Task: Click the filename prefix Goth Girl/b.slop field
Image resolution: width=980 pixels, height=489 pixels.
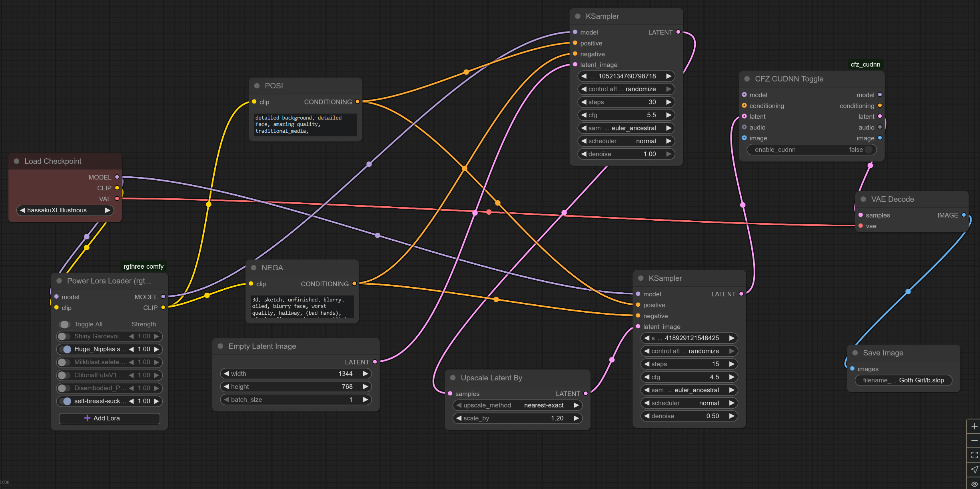Action: (x=903, y=380)
